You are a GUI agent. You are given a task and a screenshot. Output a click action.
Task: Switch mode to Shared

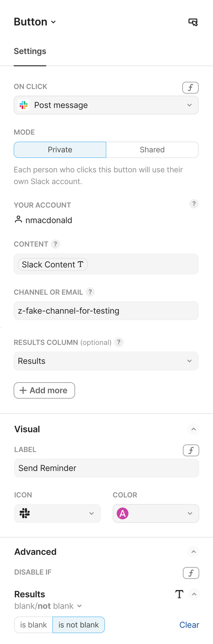click(152, 150)
